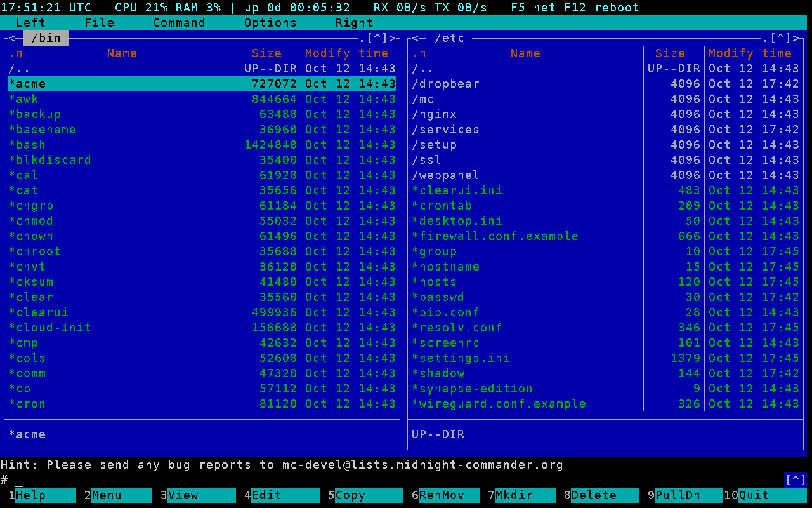Select the hosts file in right panel

[605, 282]
